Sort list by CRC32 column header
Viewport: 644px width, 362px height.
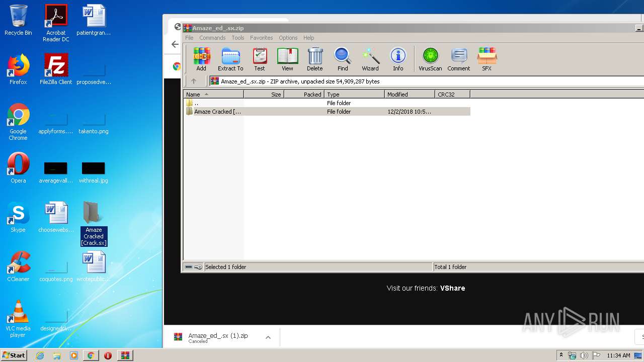click(453, 94)
